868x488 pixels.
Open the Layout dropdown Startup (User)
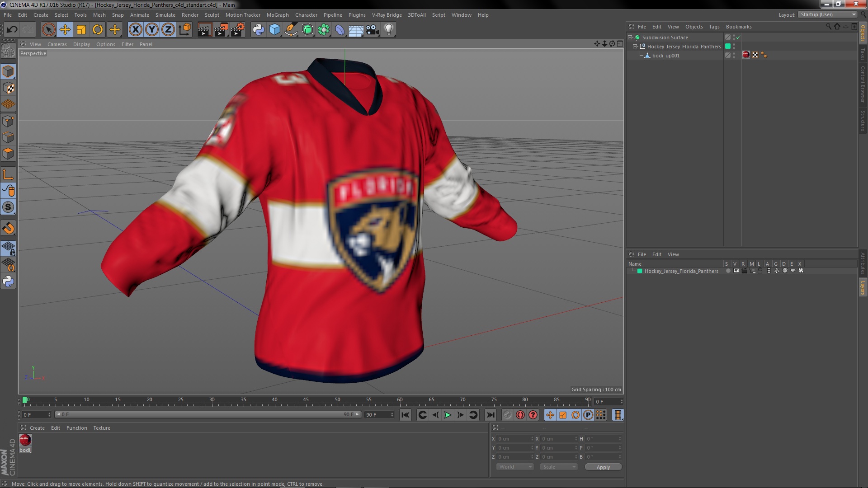828,14
